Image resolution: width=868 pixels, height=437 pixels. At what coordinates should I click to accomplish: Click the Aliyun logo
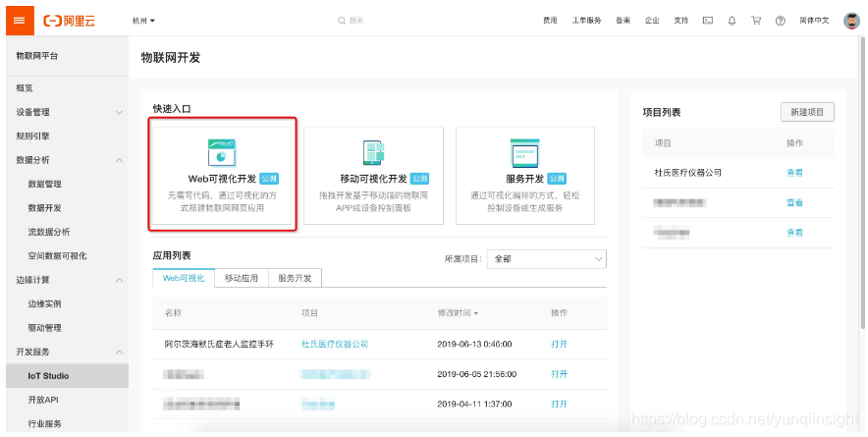pos(69,21)
